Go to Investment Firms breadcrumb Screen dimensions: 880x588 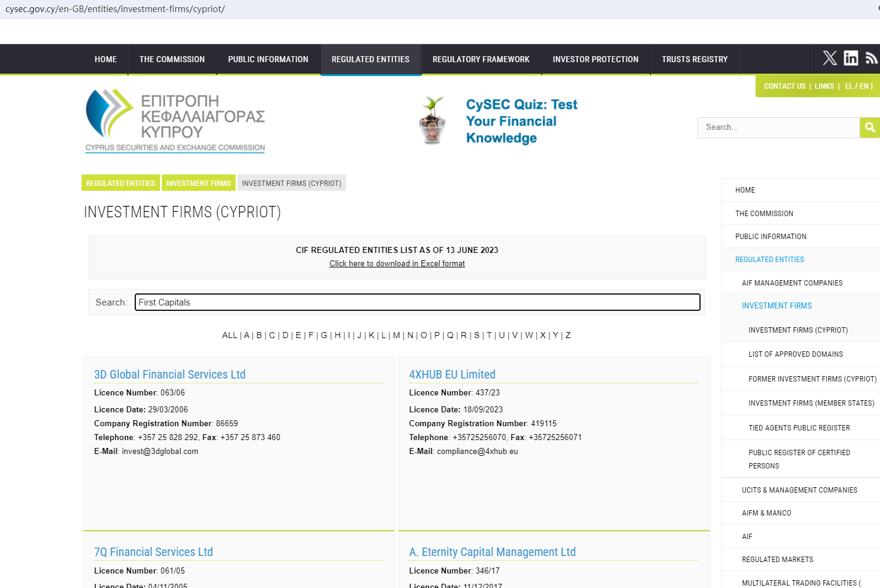click(198, 184)
